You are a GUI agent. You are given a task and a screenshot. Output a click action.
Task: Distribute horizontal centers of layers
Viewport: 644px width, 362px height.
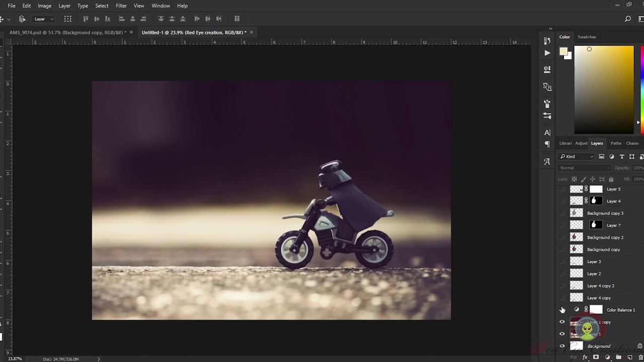208,19
